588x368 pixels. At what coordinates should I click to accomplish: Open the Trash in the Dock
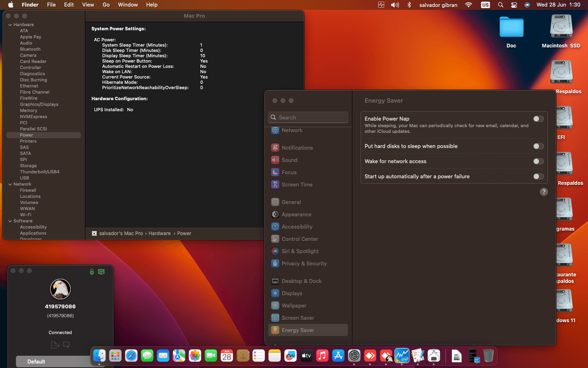click(x=488, y=356)
